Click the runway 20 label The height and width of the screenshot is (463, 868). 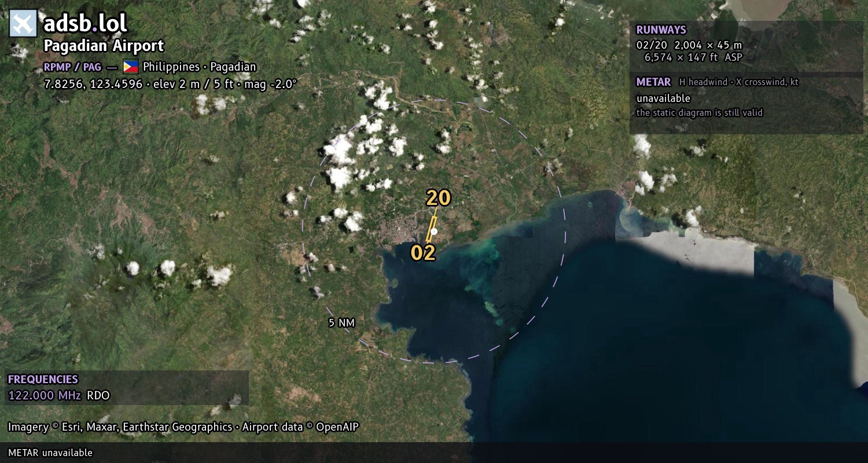439,198
